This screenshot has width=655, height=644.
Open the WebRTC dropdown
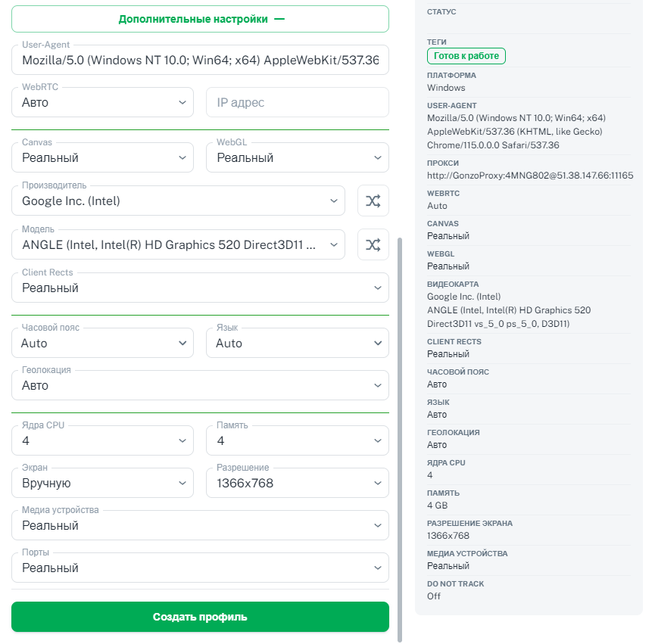pyautogui.click(x=102, y=102)
